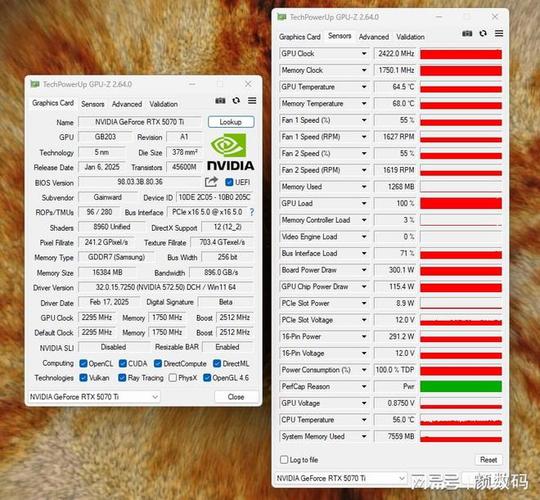Click the Subvendor Gainward field
Viewport: 540px width, 500px height.
pos(107,197)
